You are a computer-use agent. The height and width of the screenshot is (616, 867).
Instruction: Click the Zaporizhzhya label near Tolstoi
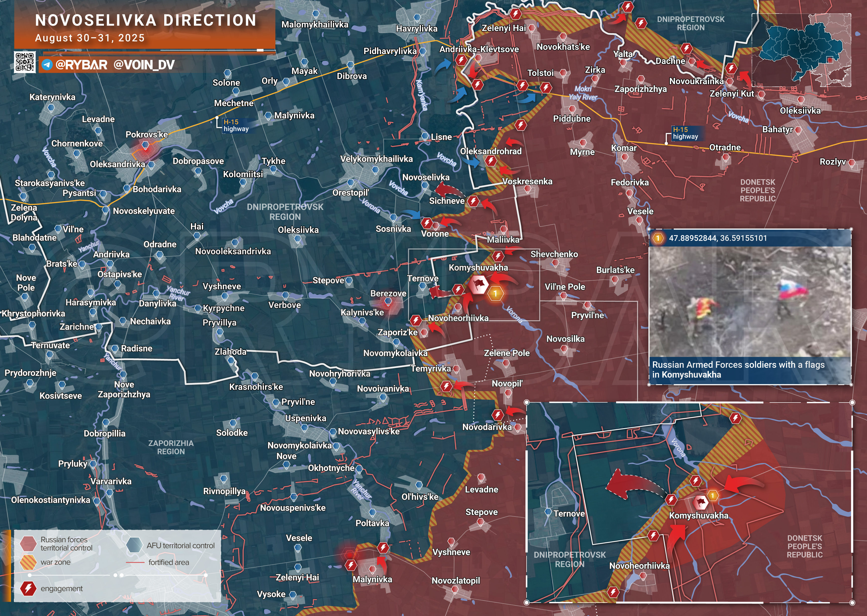[x=640, y=89]
